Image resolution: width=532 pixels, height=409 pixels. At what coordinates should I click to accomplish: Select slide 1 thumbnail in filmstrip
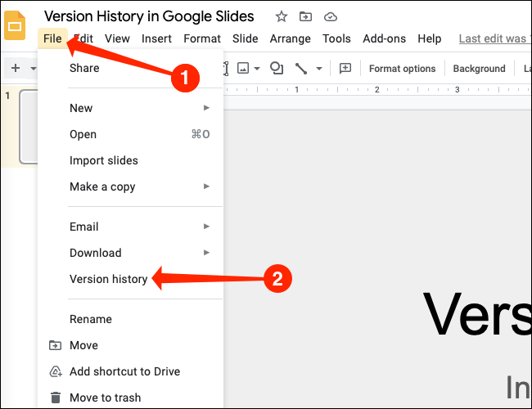pyautogui.click(x=29, y=127)
